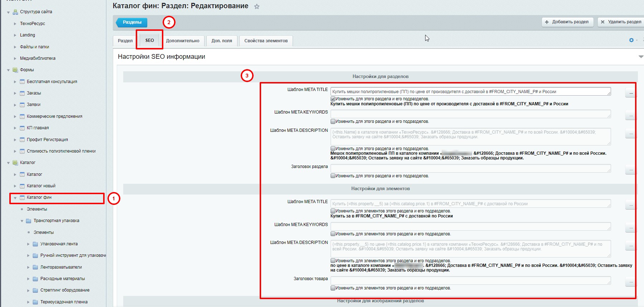Click the Формы section icon in sidebar
644x307 pixels.
[x=15, y=70]
